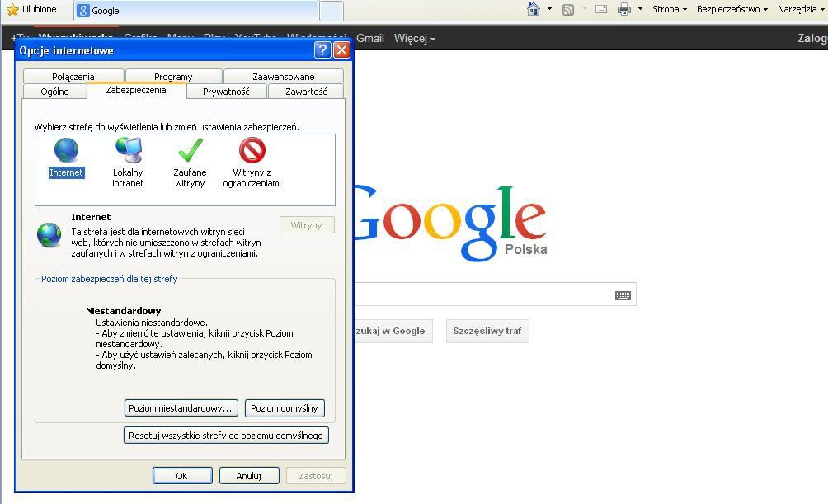Click the Google Polska logo
Image resolution: width=828 pixels, height=504 pixels.
(450, 222)
